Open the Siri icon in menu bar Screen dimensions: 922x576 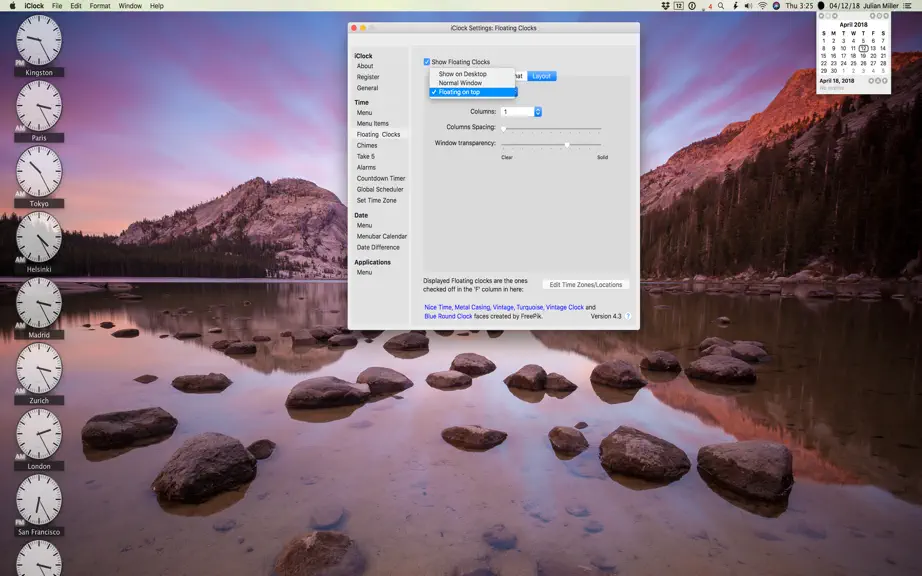point(776,6)
